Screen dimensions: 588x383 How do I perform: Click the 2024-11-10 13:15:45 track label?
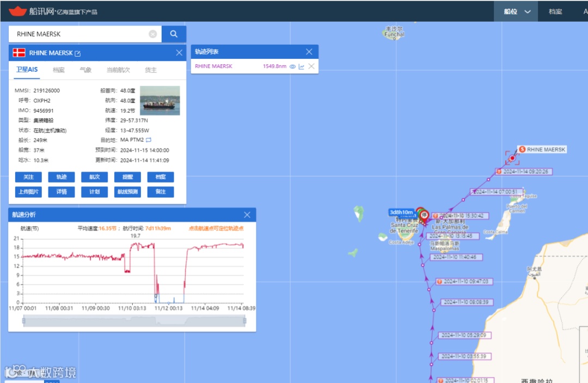[x=452, y=236]
